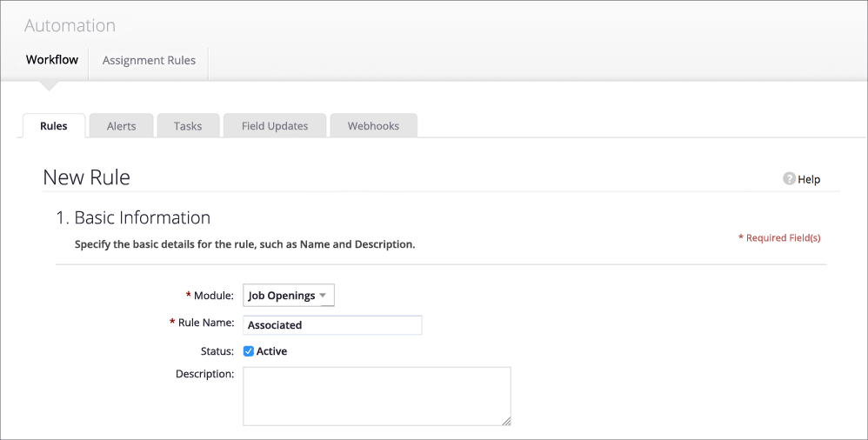
Task: Open the Help link
Action: point(809,179)
